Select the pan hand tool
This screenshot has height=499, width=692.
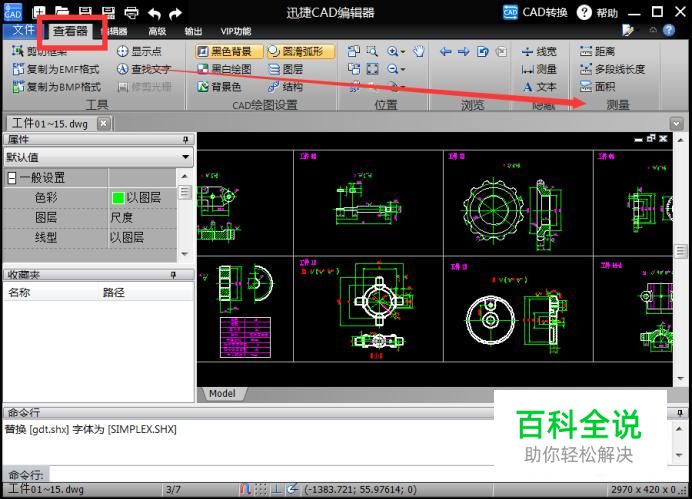[419, 51]
